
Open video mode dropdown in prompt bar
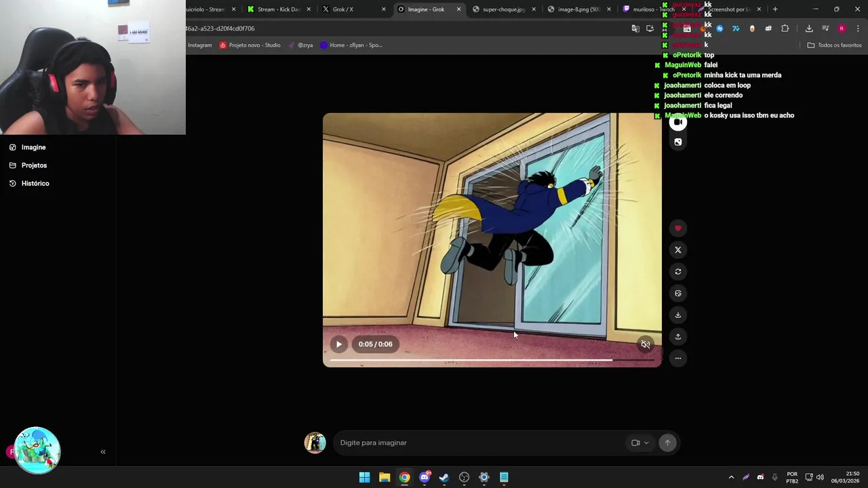[640, 443]
